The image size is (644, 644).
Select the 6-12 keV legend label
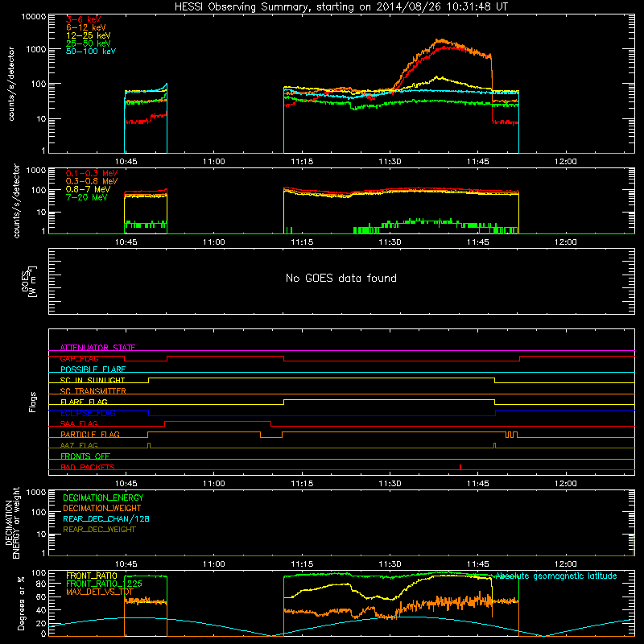[86, 27]
